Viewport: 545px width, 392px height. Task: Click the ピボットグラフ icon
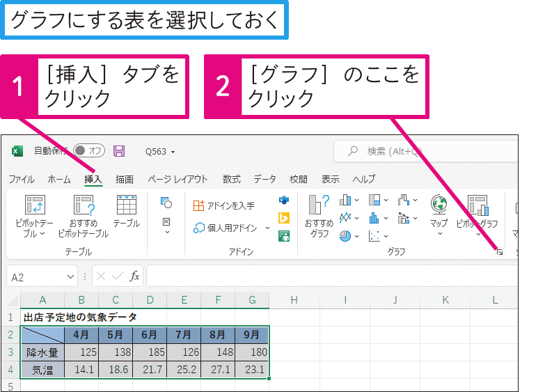478,205
